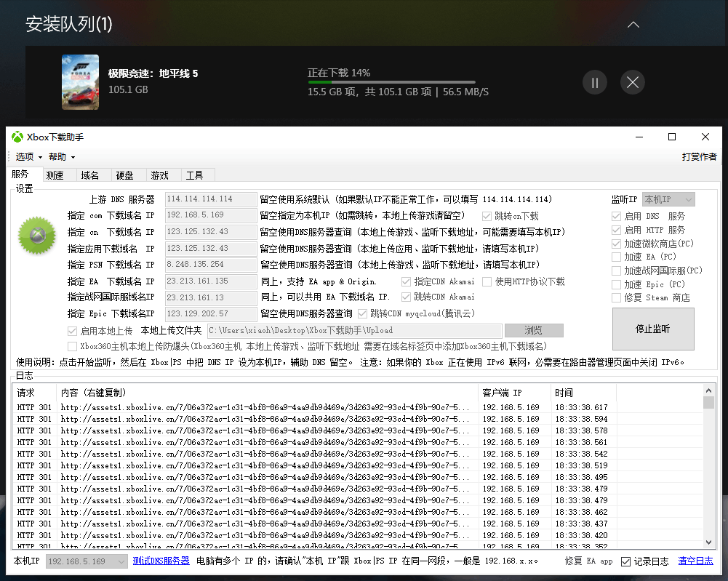This screenshot has width=728, height=581.
Task: Uncheck 记录日志 at the bottom
Action: pyautogui.click(x=626, y=561)
